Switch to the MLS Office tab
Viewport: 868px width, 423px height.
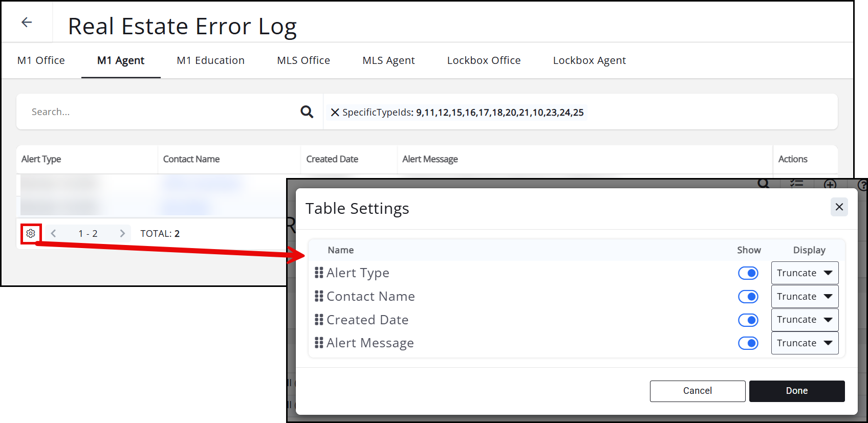[303, 60]
